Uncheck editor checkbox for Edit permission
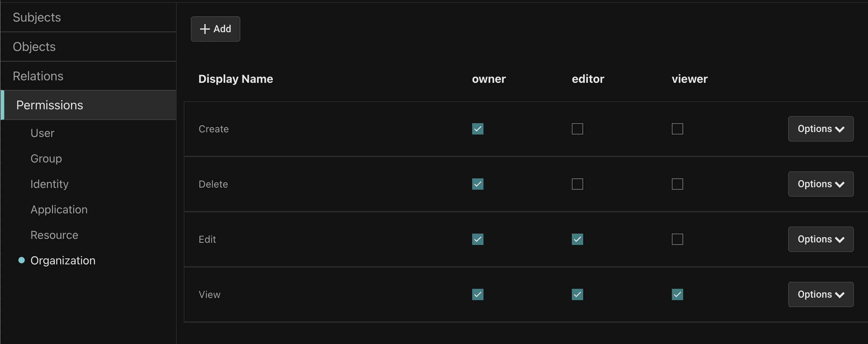This screenshot has height=344, width=868. pos(577,239)
